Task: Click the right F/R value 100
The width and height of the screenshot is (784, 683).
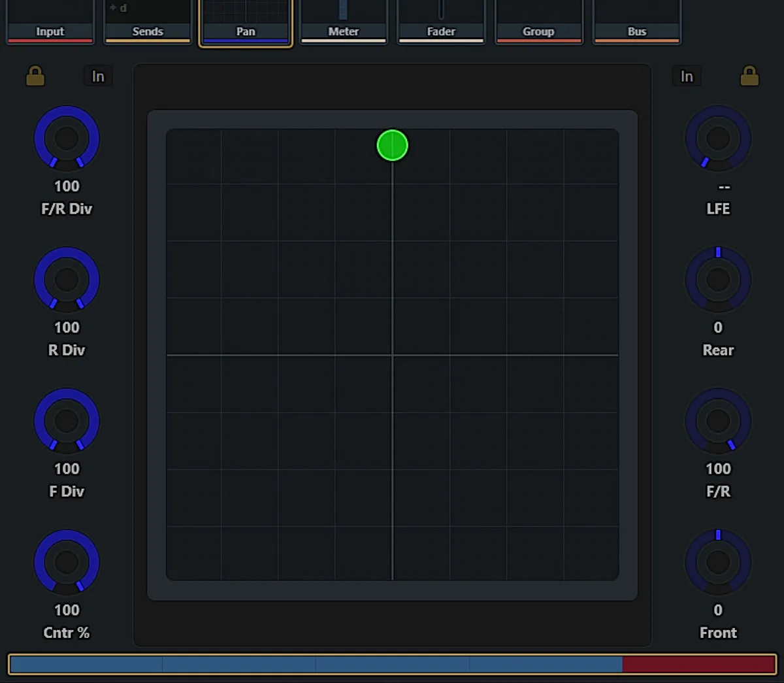Action: click(718, 469)
